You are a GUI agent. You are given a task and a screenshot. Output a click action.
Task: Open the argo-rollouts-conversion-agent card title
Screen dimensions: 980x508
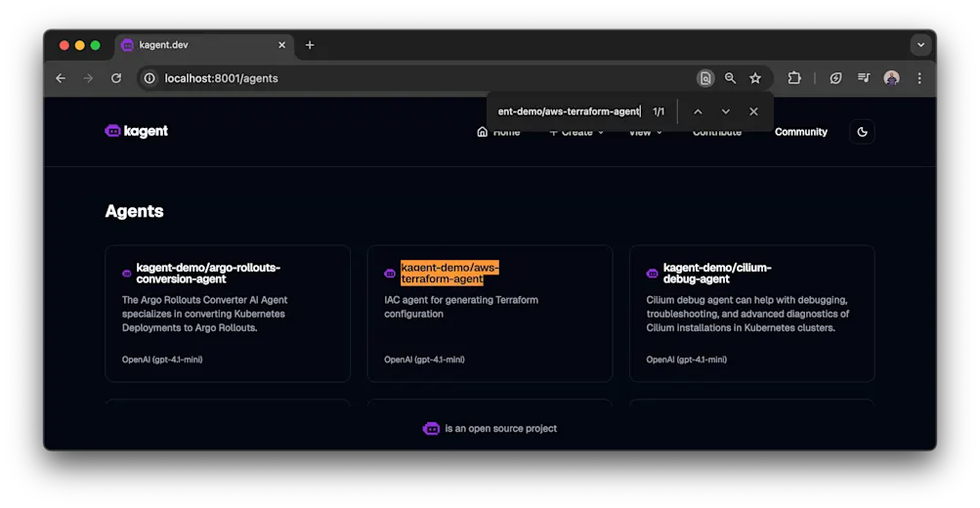pyautogui.click(x=208, y=274)
